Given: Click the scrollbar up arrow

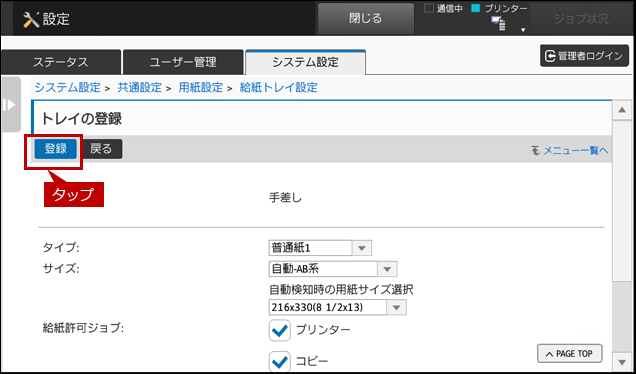Looking at the screenshot, I should coord(621,110).
